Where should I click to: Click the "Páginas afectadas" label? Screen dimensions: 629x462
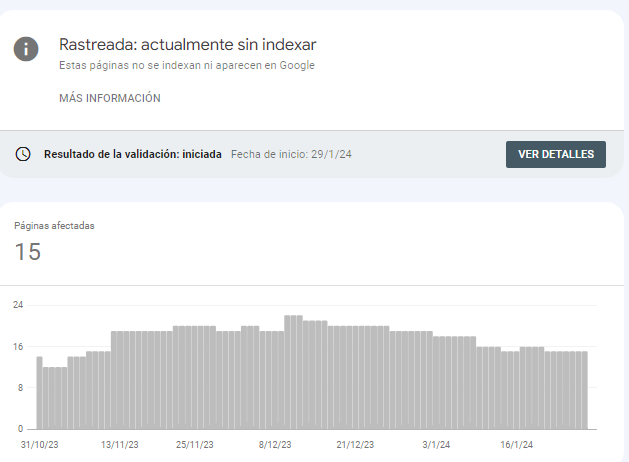pyautogui.click(x=54, y=226)
